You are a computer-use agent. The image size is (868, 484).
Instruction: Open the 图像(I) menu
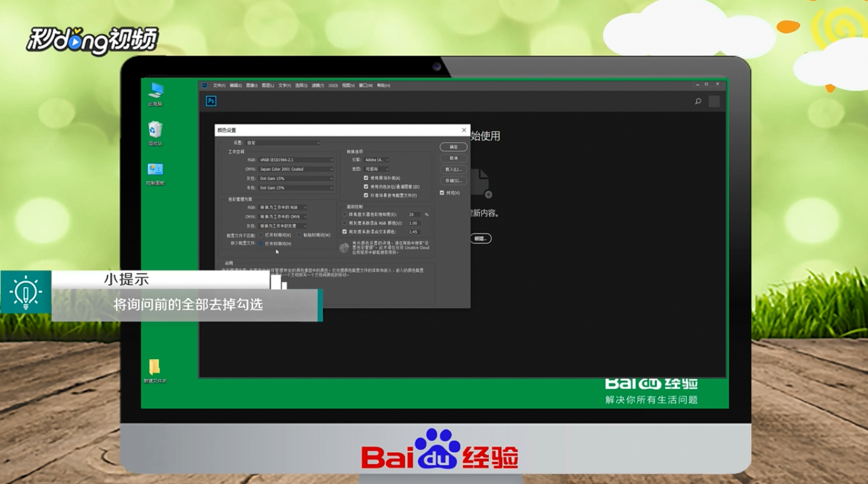pos(252,85)
